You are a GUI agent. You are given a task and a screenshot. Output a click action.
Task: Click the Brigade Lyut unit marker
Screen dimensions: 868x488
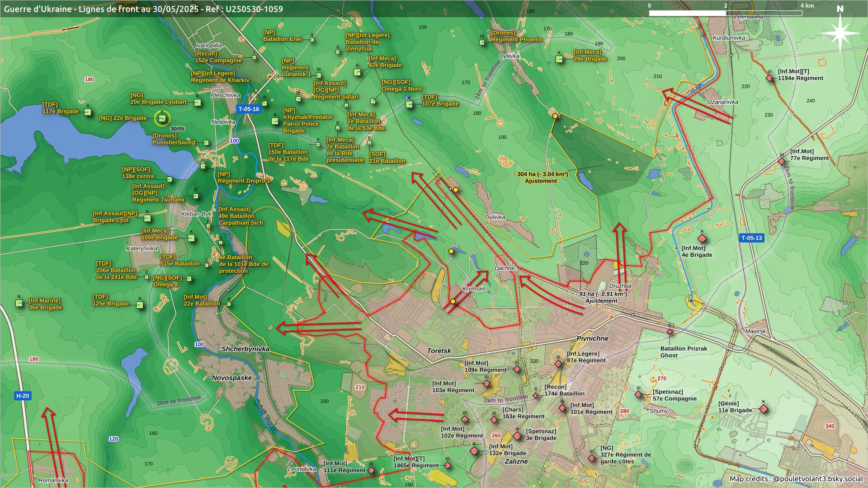(x=147, y=218)
